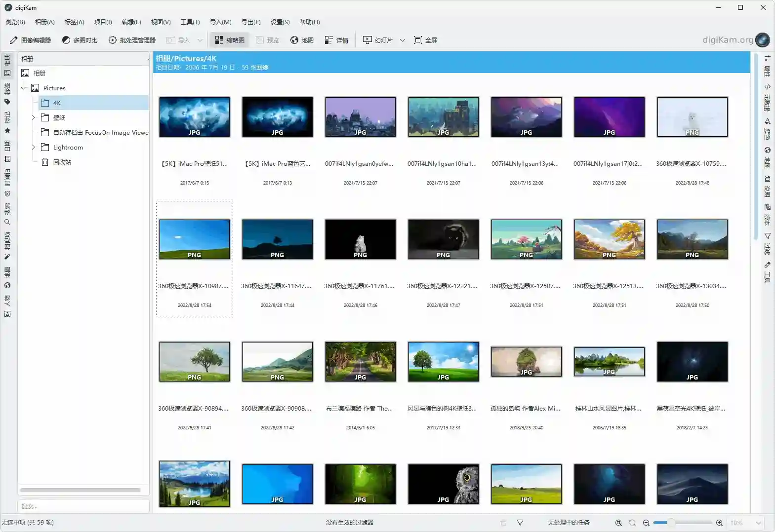775x532 pixels.
Task: Show the 相册 albums left sidebar tab
Action: click(7, 66)
